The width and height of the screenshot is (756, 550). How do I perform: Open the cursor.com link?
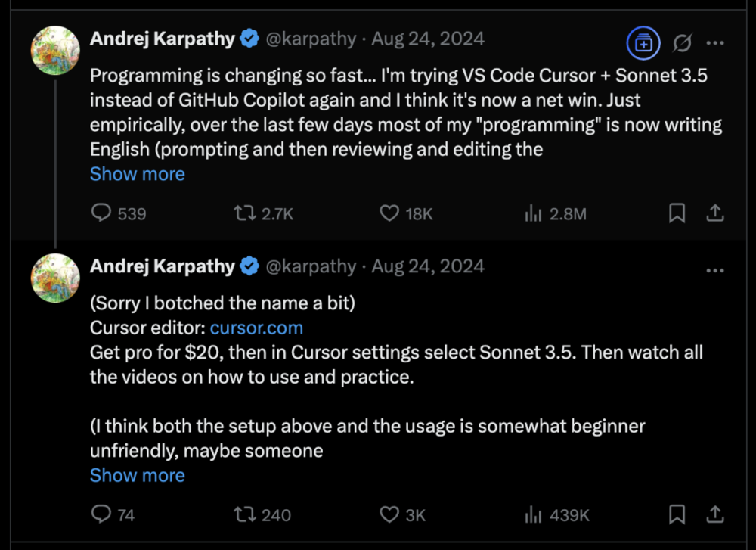(x=256, y=328)
